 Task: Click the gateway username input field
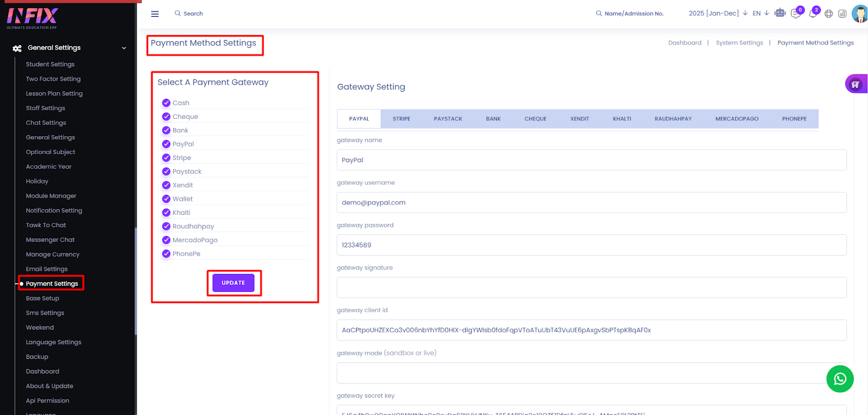click(591, 202)
